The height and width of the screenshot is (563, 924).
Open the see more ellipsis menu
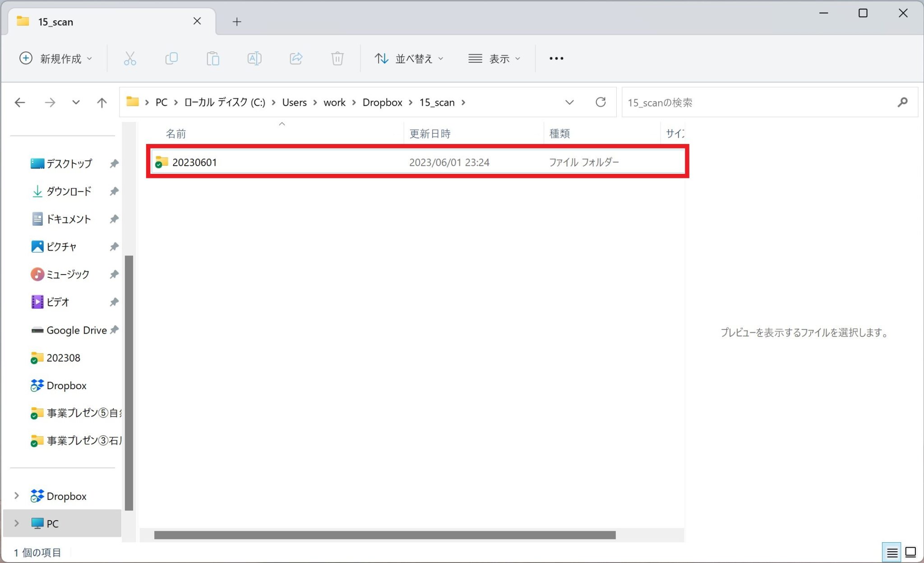556,58
